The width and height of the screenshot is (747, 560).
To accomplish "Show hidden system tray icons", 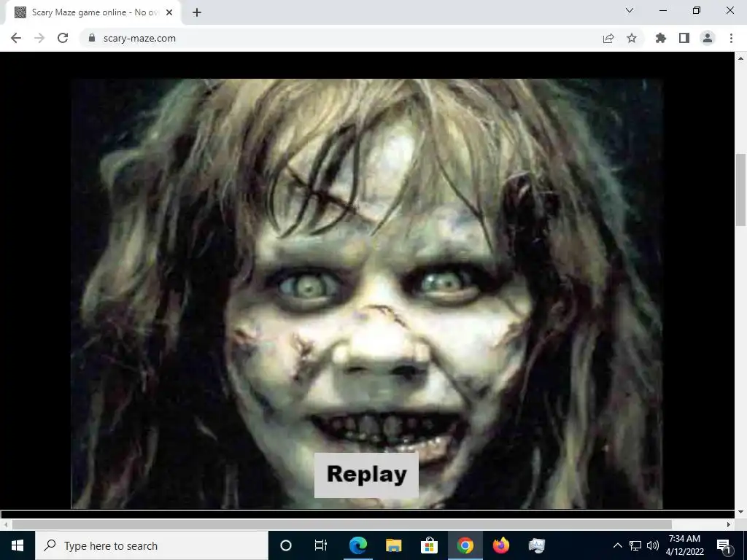I will click(617, 545).
